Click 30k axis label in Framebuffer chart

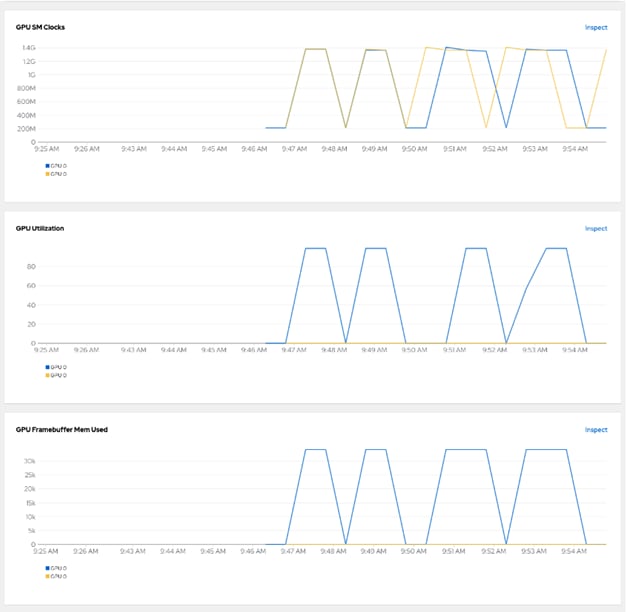(x=30, y=461)
